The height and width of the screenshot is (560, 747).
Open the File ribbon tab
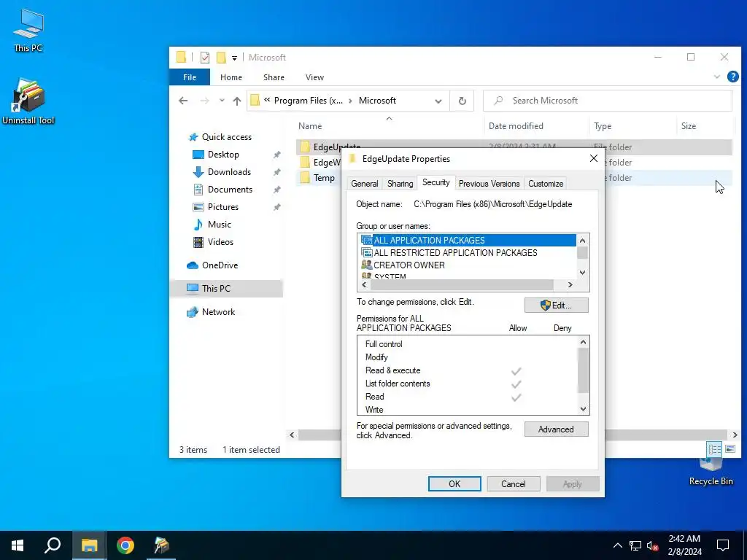pyautogui.click(x=190, y=77)
